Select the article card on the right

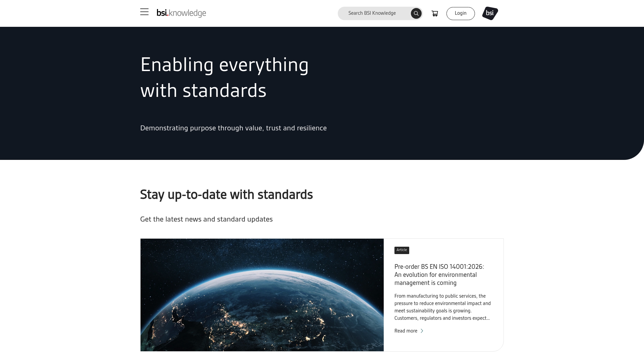coord(443,295)
